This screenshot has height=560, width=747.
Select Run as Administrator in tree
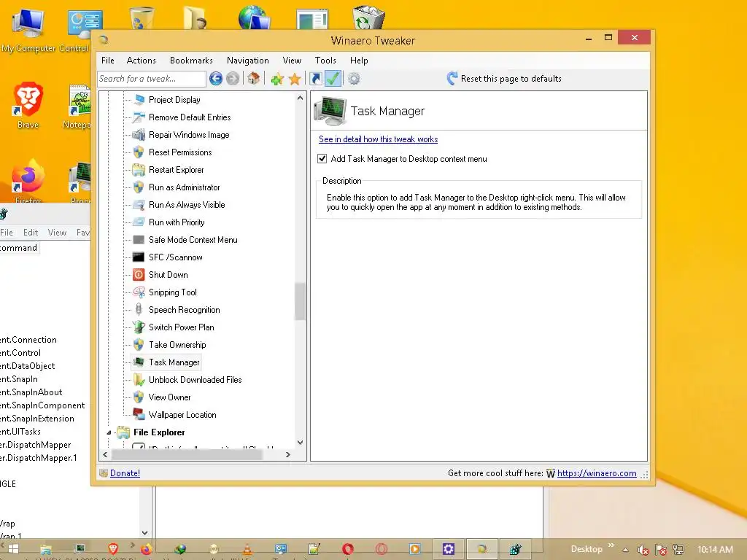[185, 187]
